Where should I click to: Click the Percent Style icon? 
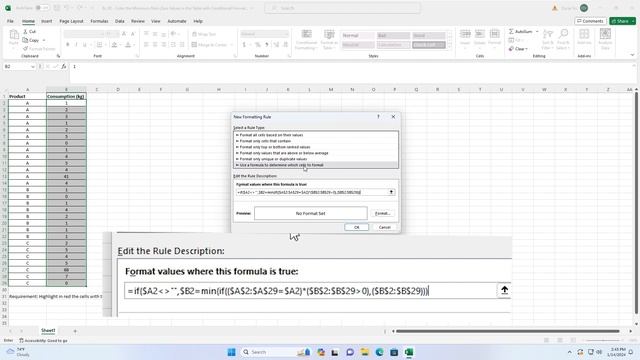pyautogui.click(x=258, y=44)
